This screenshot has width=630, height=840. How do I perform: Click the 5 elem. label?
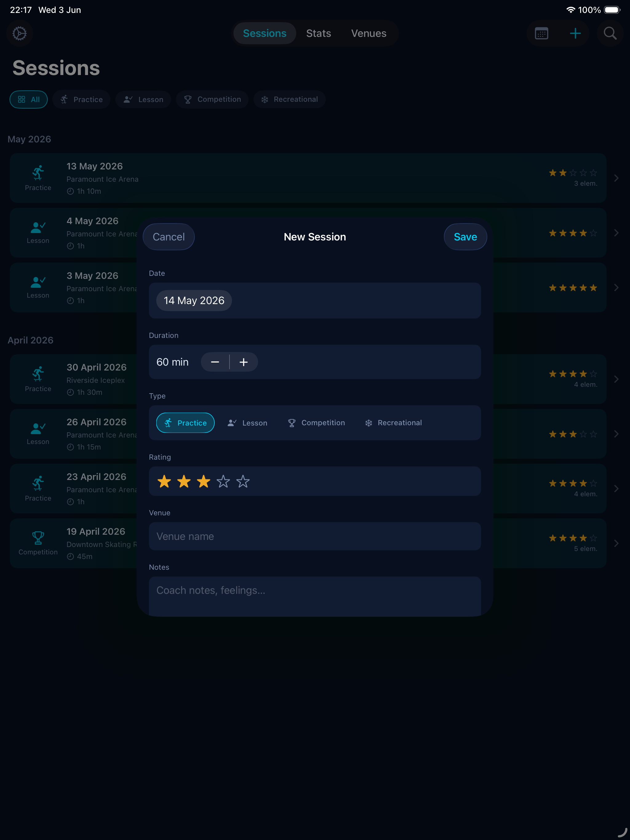click(x=585, y=549)
